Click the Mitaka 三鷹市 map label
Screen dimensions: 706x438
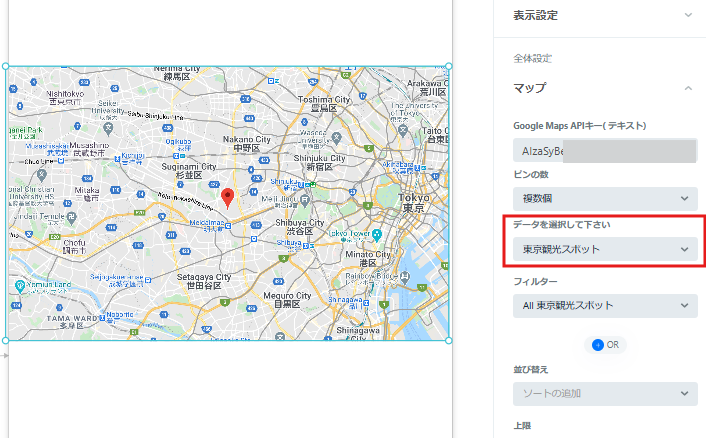tap(86, 194)
